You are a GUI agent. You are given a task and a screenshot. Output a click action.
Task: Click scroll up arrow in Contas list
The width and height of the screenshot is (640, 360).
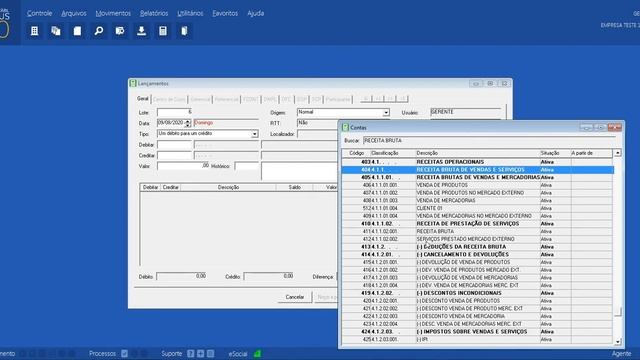pos(618,153)
